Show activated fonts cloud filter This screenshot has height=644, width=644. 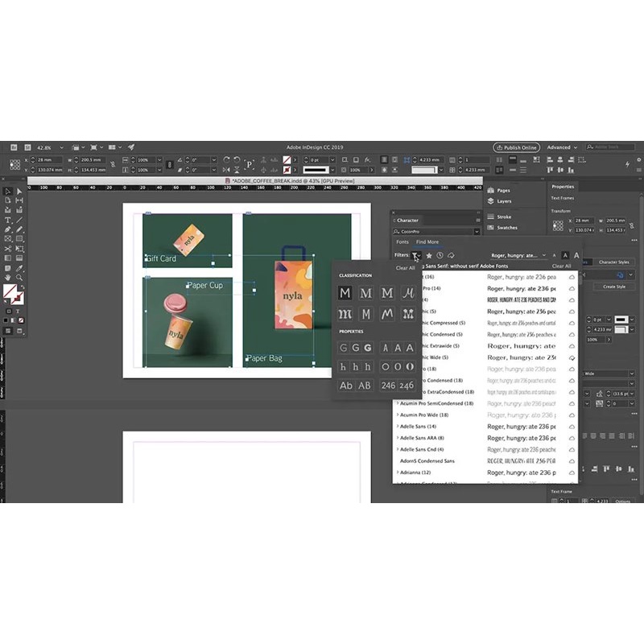[x=451, y=255]
